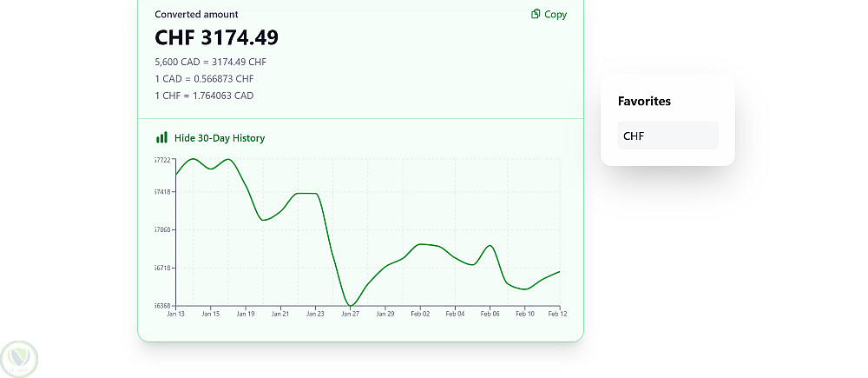Click the "5,600 CAD = 3174.49 CHF" summary line

[x=210, y=62]
